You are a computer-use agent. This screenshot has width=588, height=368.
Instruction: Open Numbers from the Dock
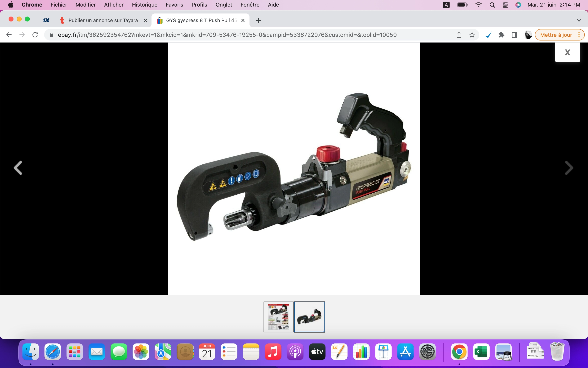coord(361,351)
